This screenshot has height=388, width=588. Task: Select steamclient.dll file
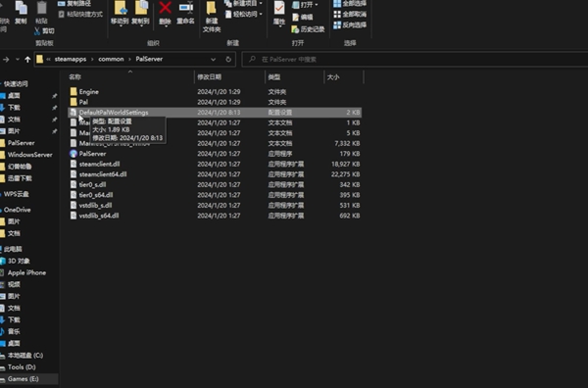(215, 164)
